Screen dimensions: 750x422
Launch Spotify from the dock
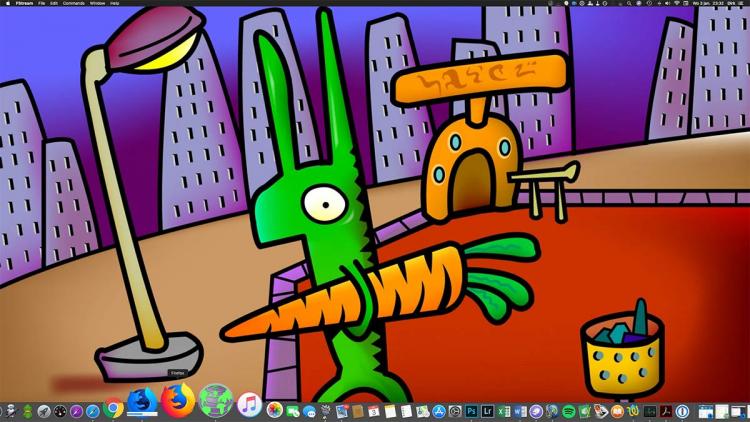(x=568, y=411)
